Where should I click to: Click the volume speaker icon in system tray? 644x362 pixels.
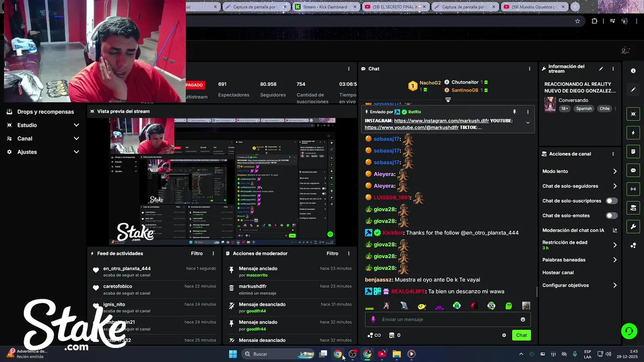pos(608,354)
